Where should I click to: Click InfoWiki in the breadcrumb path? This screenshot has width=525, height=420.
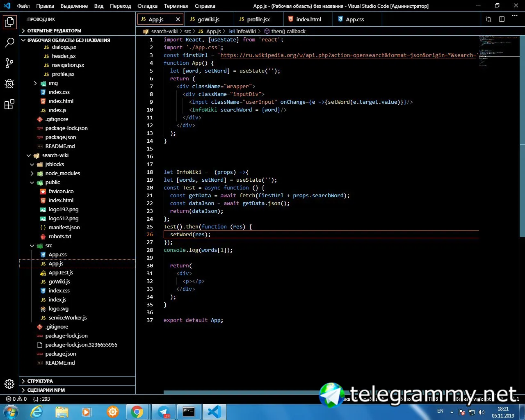[246, 31]
